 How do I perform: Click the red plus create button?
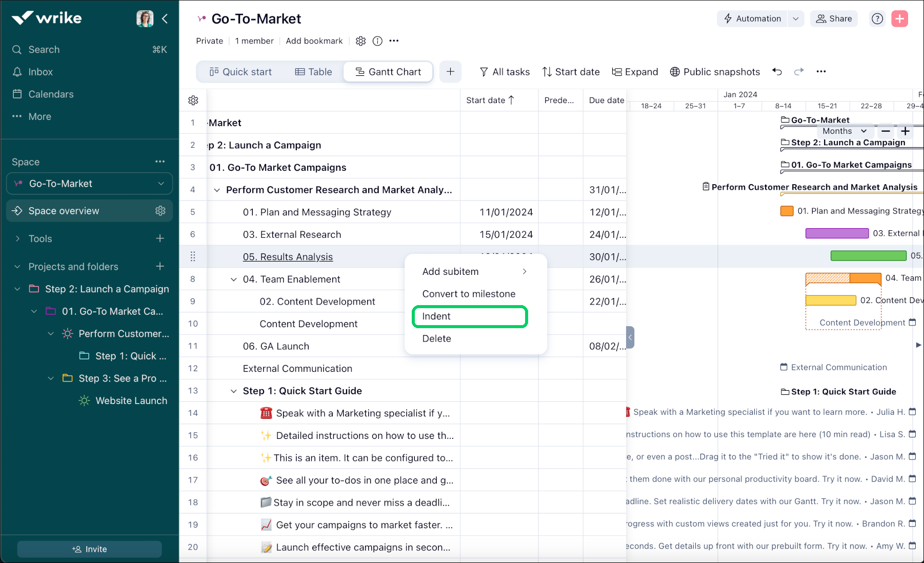(899, 19)
